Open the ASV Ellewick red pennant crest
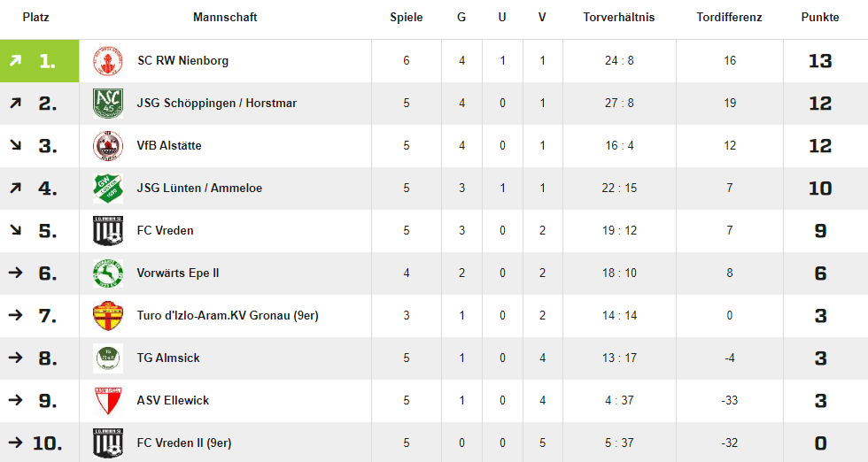This screenshot has width=868, height=462. (x=108, y=401)
